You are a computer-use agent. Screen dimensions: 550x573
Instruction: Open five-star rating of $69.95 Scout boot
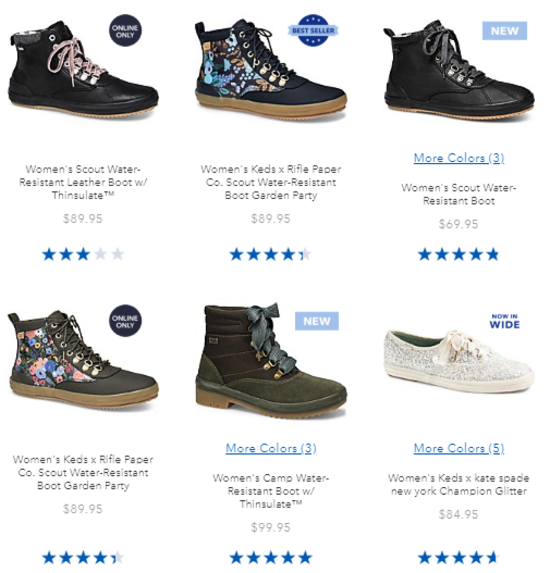[x=458, y=254]
